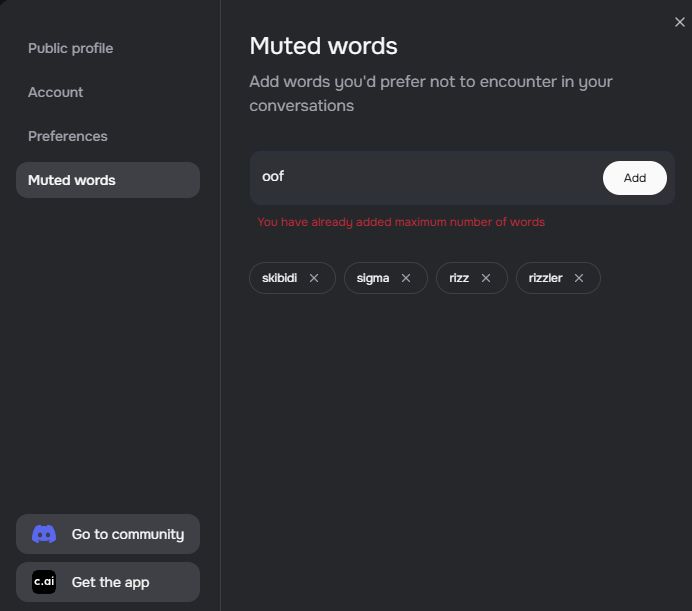The width and height of the screenshot is (692, 611).
Task: Delete rizz from muted words
Action: [486, 278]
